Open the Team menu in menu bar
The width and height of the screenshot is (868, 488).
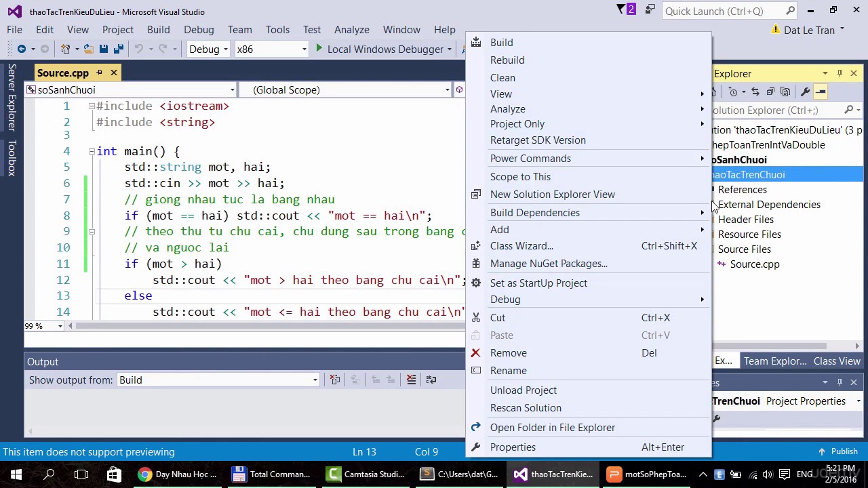239,30
